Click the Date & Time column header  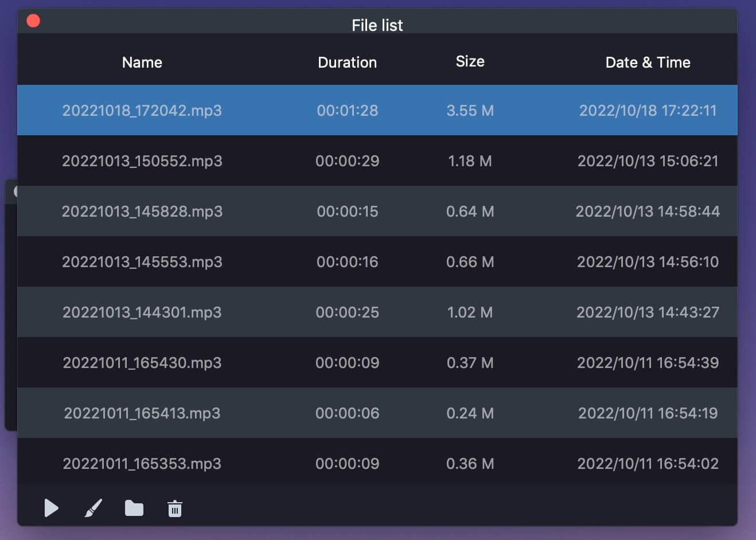point(648,62)
